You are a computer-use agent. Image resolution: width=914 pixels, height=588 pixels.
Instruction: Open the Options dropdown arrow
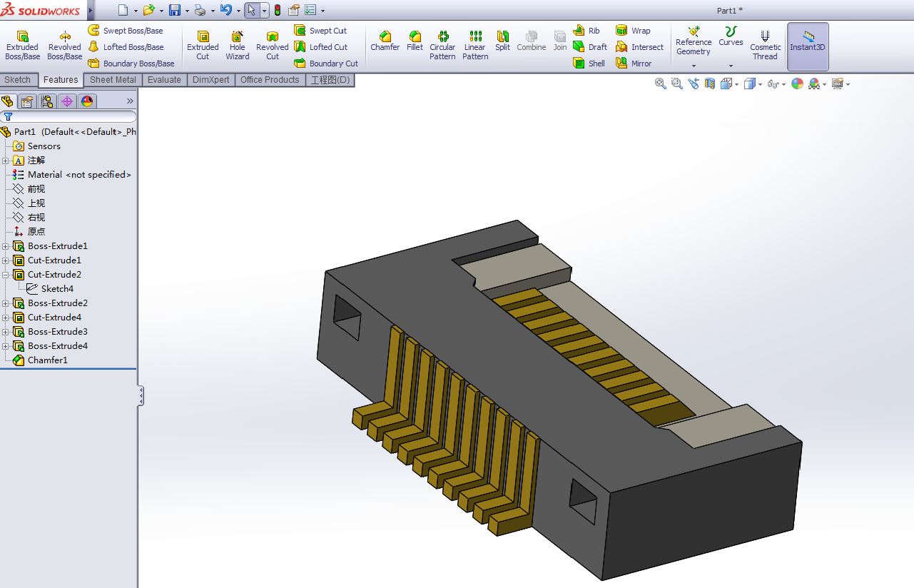click(x=323, y=11)
